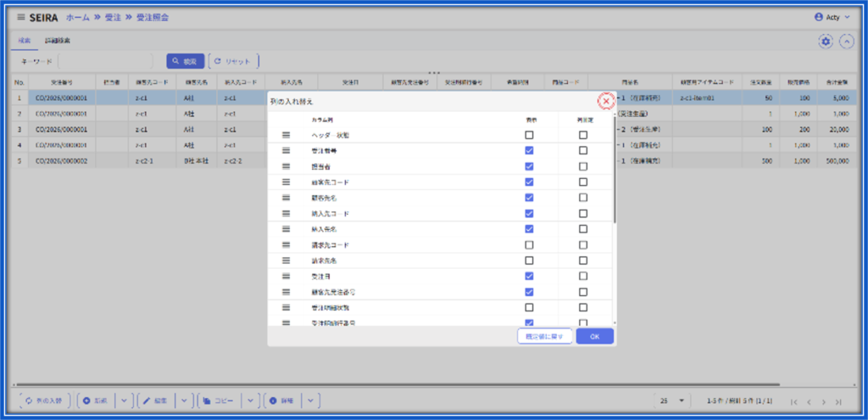Image resolution: width=868 pixels, height=420 pixels.
Task: Click the B社 本社 customer name cell
Action: (x=196, y=160)
